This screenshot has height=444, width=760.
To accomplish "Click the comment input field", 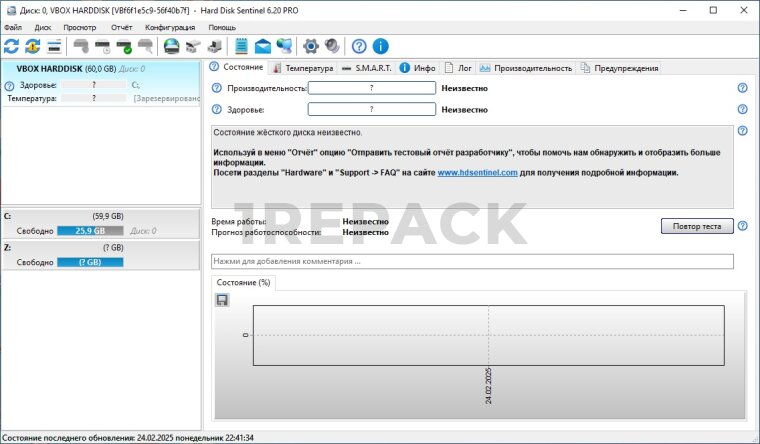I will click(x=472, y=261).
